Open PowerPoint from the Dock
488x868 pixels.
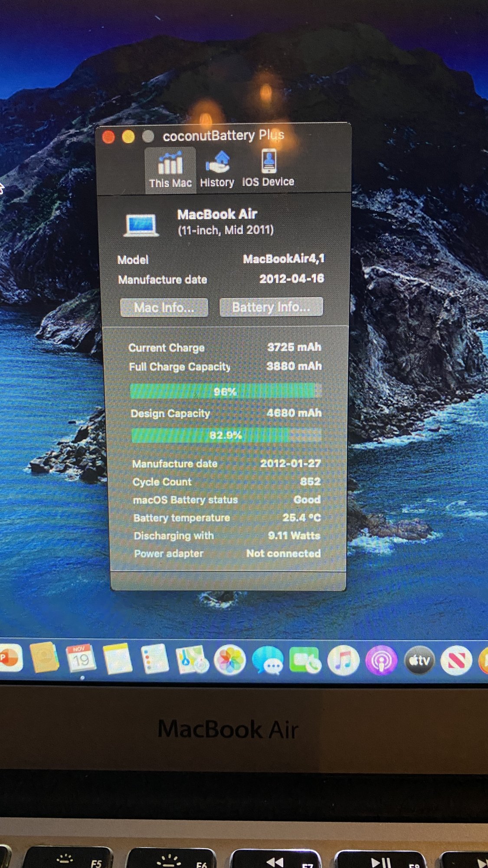tap(10, 658)
